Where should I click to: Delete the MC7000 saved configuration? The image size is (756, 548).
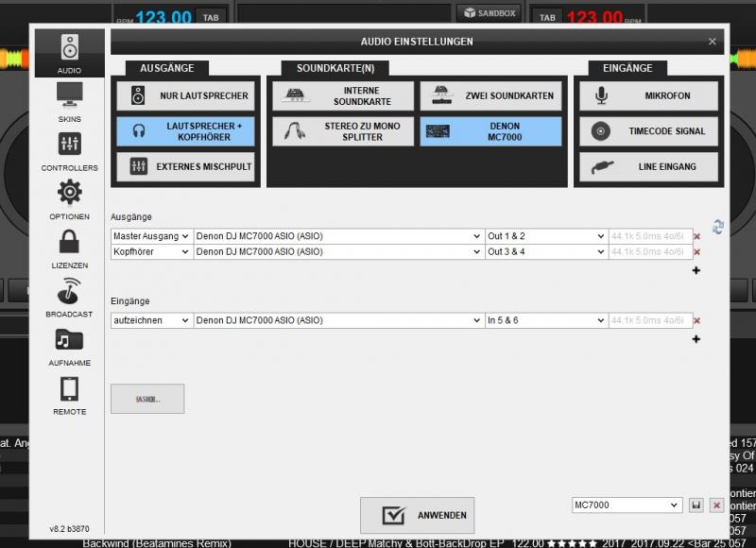coord(716,505)
